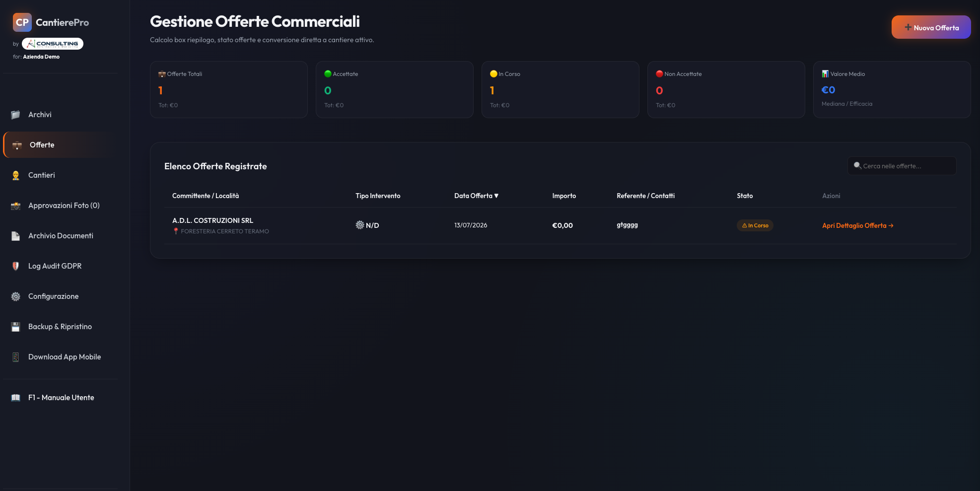Click the Mediana / Efficacia text
Image resolution: width=980 pixels, height=491 pixels.
(847, 104)
